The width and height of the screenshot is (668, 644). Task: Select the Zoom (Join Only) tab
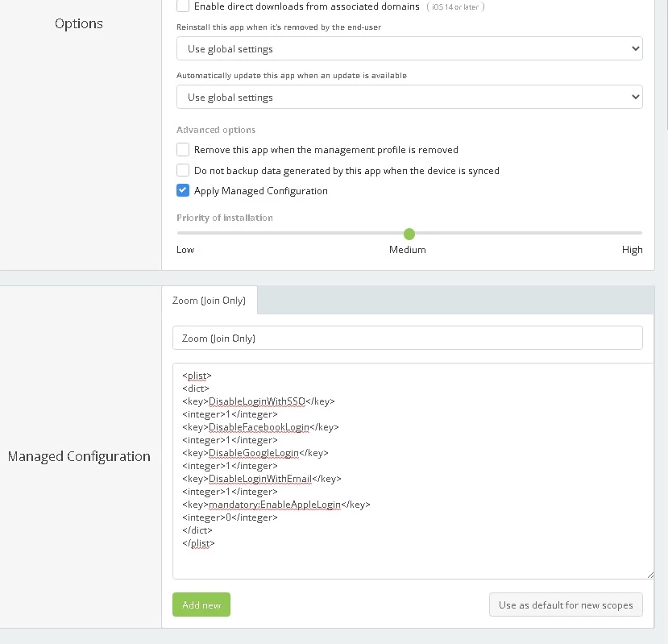[210, 300]
